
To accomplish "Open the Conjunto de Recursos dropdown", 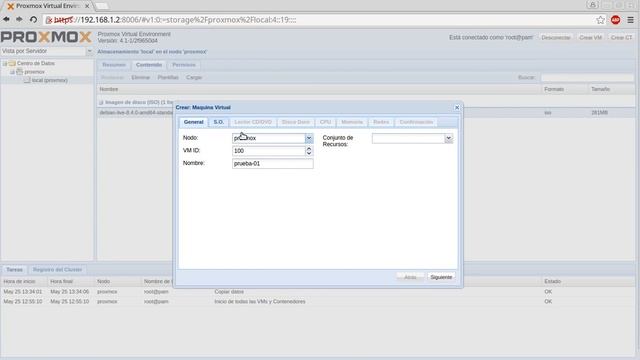I will coord(449,138).
